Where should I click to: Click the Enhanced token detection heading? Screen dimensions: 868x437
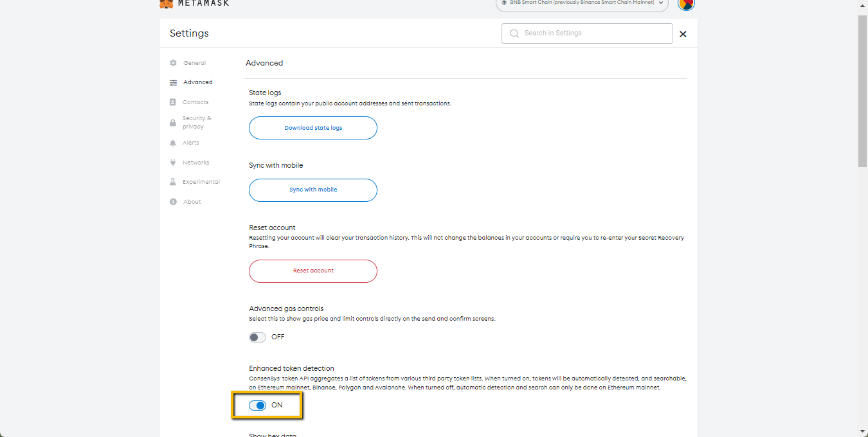pyautogui.click(x=291, y=368)
